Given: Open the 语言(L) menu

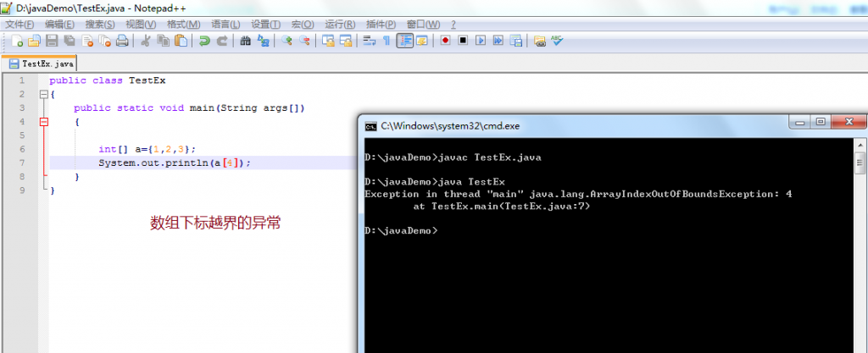Looking at the screenshot, I should [x=225, y=25].
